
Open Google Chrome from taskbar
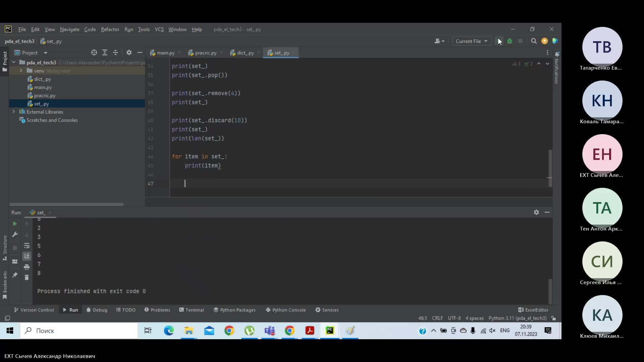[x=229, y=331]
